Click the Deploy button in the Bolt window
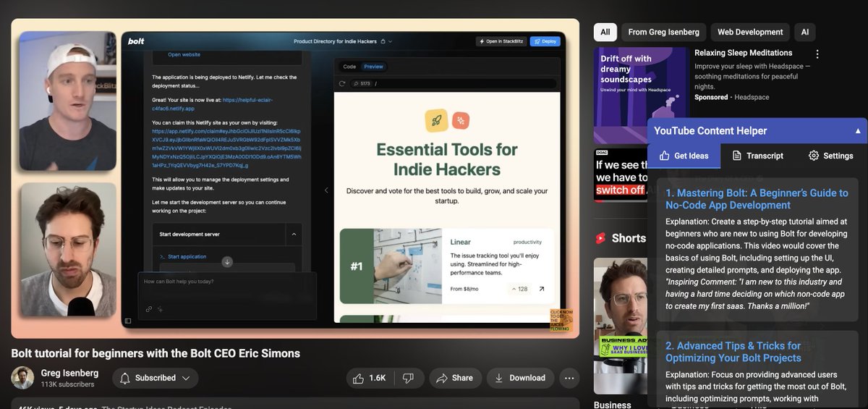 tap(545, 41)
